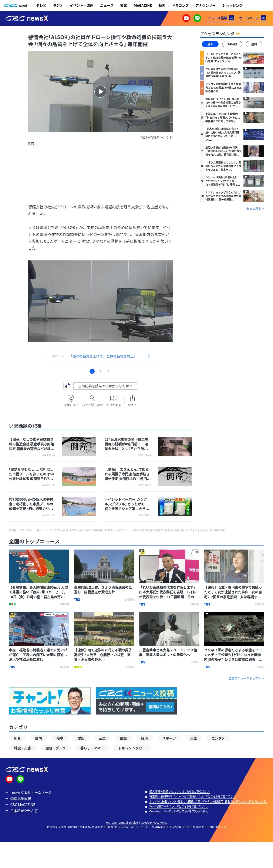This screenshot has height=868, width=273.
Task: Select the 最新 ranking tab
Action: point(210,44)
